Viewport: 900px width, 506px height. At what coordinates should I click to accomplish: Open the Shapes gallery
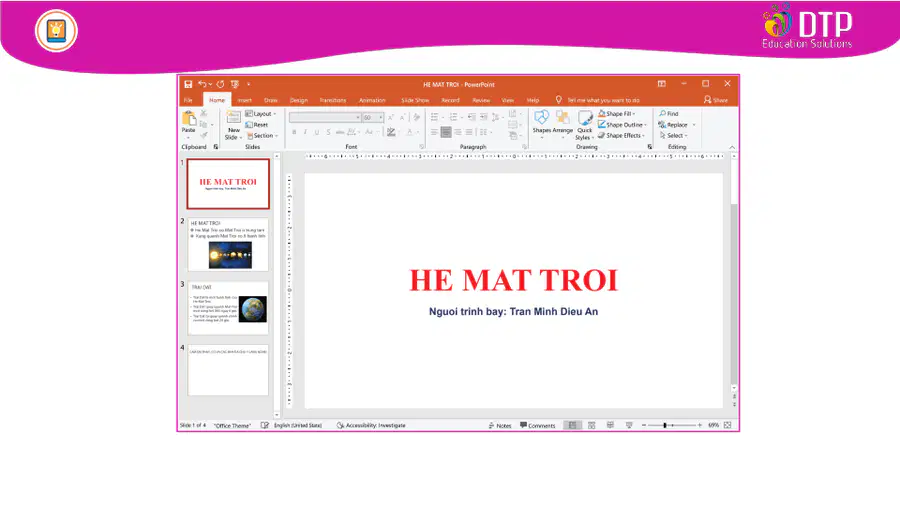(541, 121)
